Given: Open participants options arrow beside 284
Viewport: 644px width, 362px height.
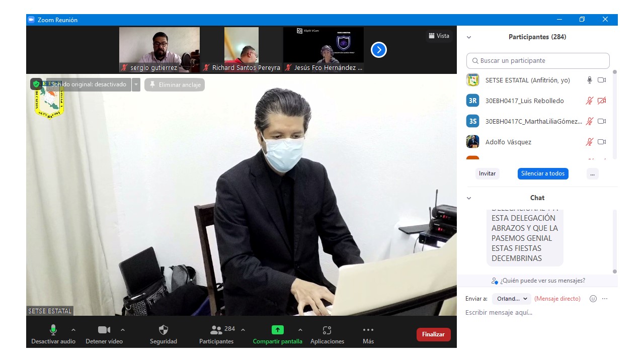Looking at the screenshot, I should pos(243,330).
